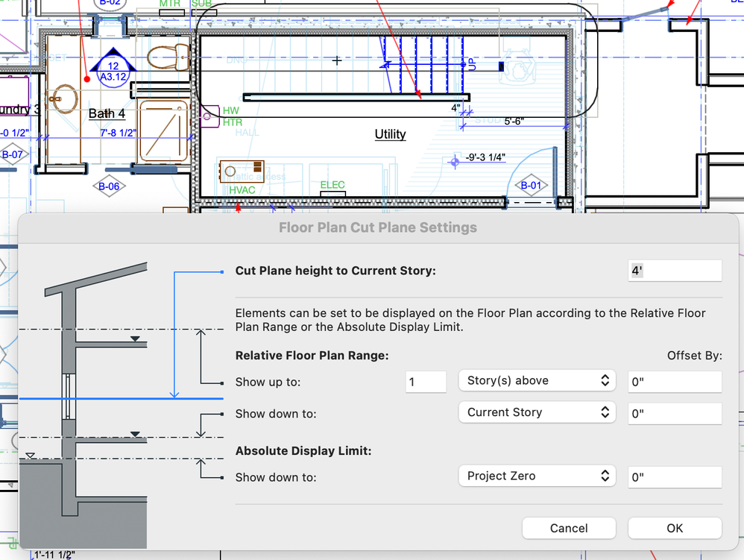Image resolution: width=744 pixels, height=560 pixels.
Task: Open the Current Story dropdown
Action: 537,412
